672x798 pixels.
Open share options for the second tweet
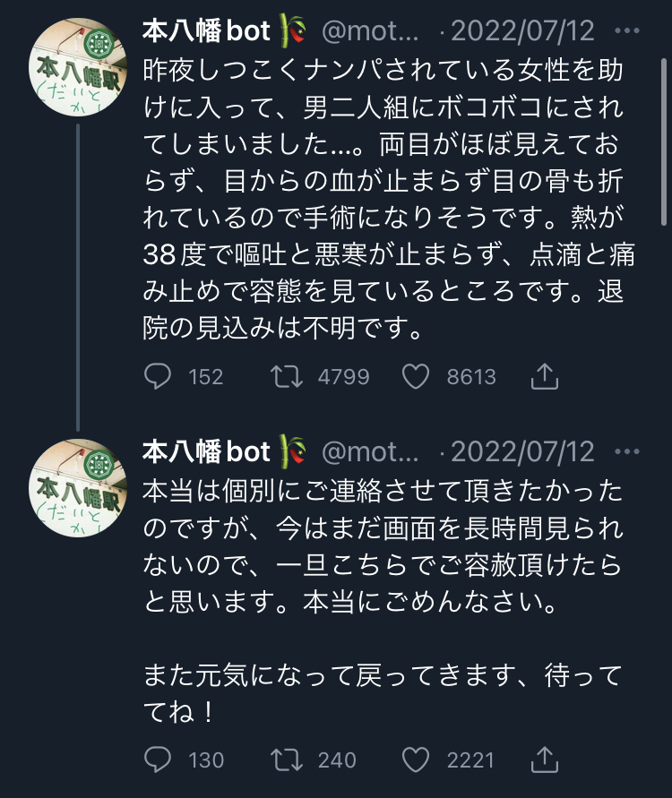pos(545,761)
